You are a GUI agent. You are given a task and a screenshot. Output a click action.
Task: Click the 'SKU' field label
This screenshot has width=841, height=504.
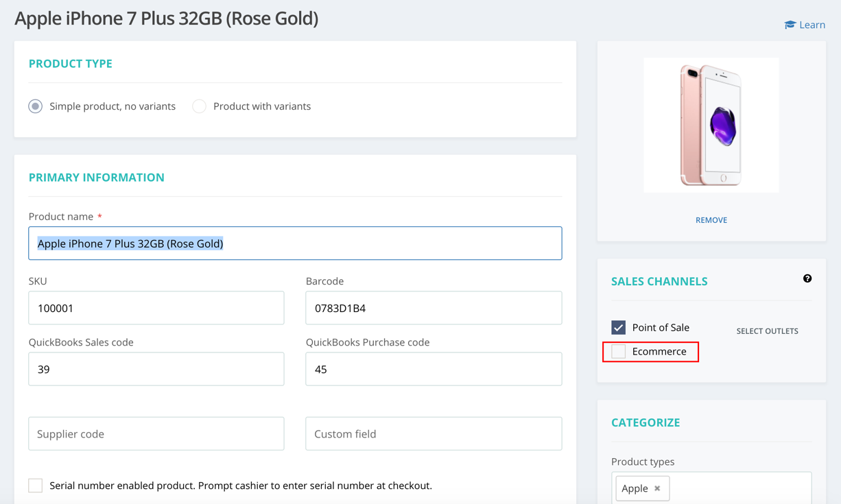coord(38,281)
